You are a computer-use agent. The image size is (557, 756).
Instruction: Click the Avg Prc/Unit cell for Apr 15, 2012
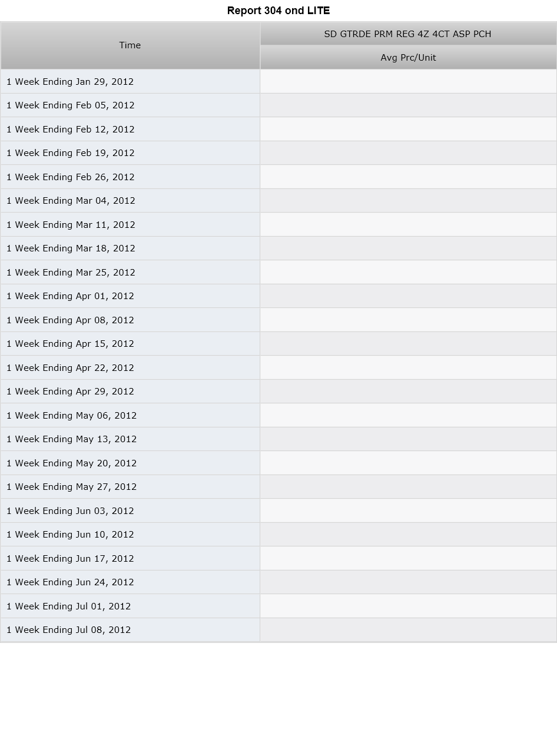point(408,344)
